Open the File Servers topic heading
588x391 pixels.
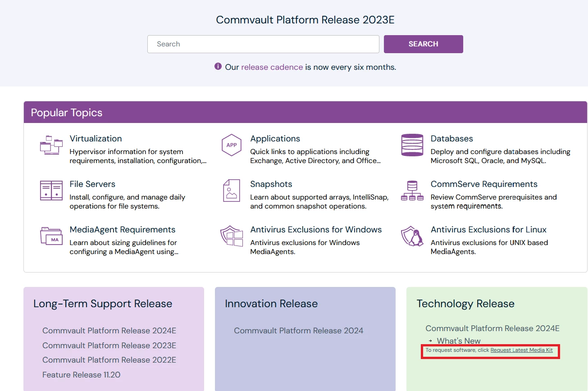pyautogui.click(x=92, y=184)
